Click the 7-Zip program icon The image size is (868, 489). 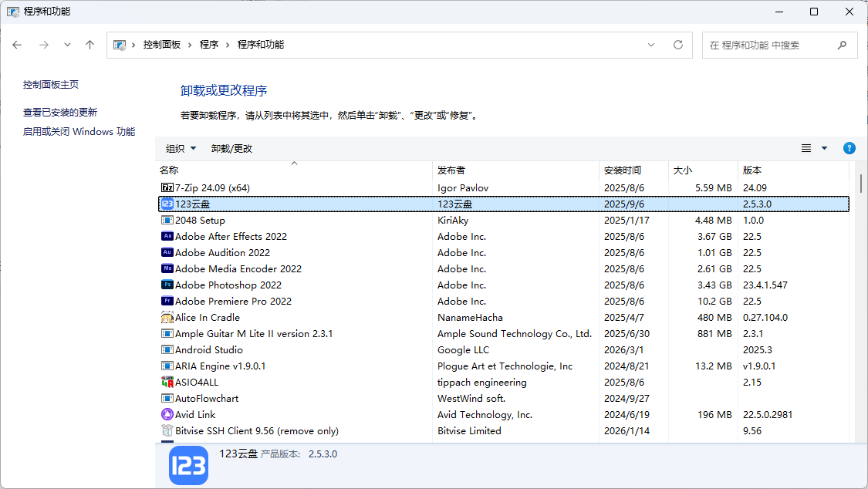pyautogui.click(x=167, y=188)
